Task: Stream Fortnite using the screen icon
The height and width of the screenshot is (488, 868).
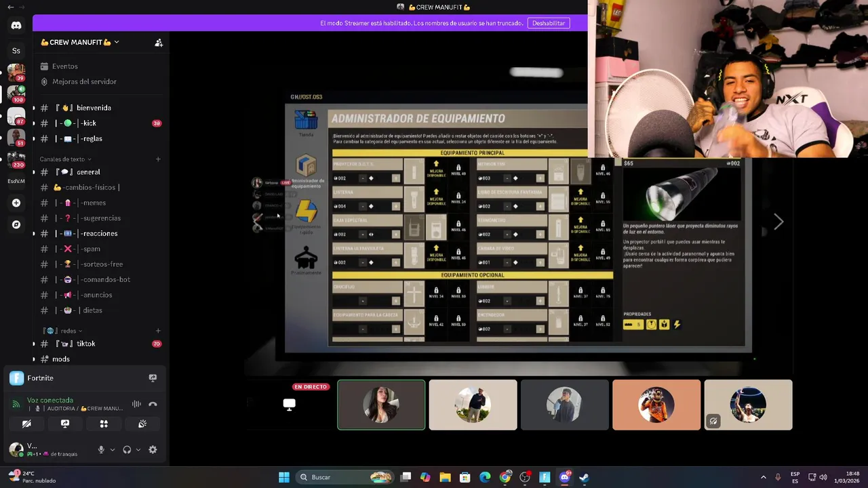Action: point(153,378)
